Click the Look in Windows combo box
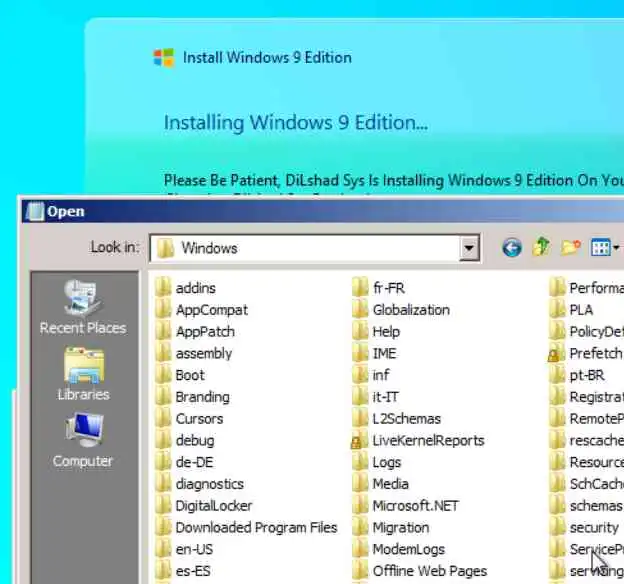Image resolution: width=624 pixels, height=584 pixels. click(x=315, y=248)
